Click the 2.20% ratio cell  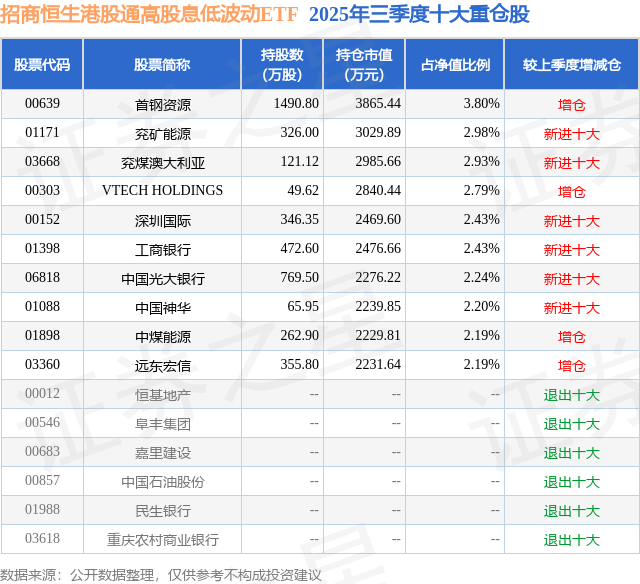[481, 306]
